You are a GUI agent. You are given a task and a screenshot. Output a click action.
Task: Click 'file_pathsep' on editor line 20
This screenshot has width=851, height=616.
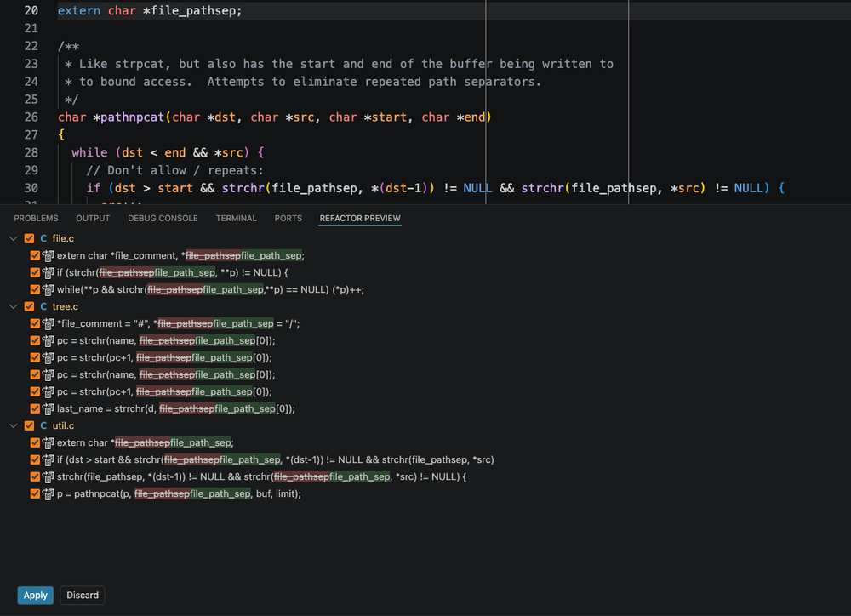pyautogui.click(x=193, y=10)
